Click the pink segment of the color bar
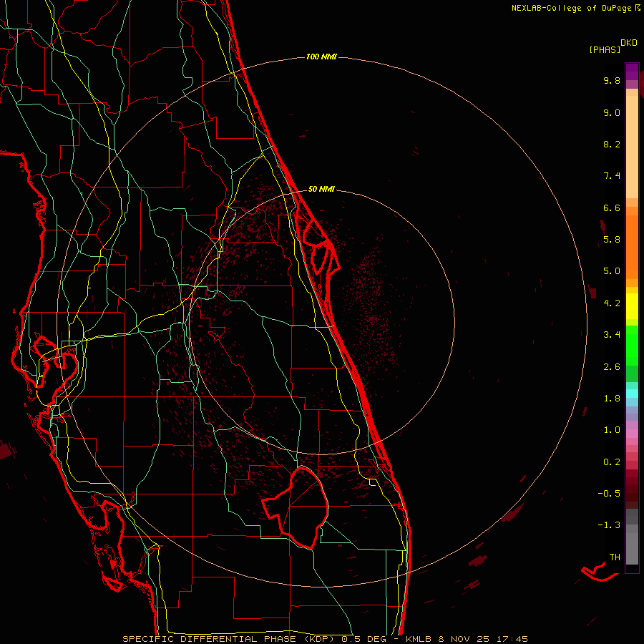 click(x=632, y=434)
